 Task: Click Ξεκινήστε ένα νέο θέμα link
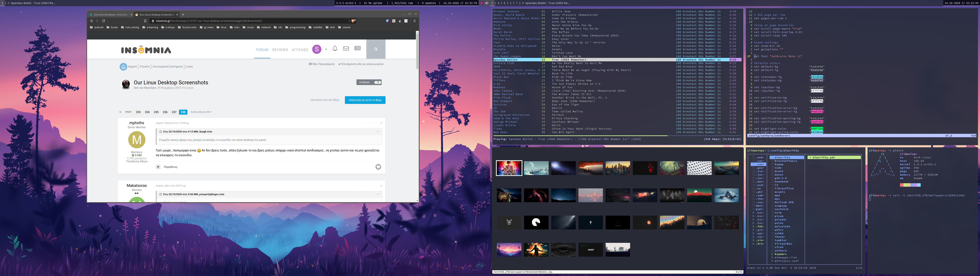coord(324,100)
